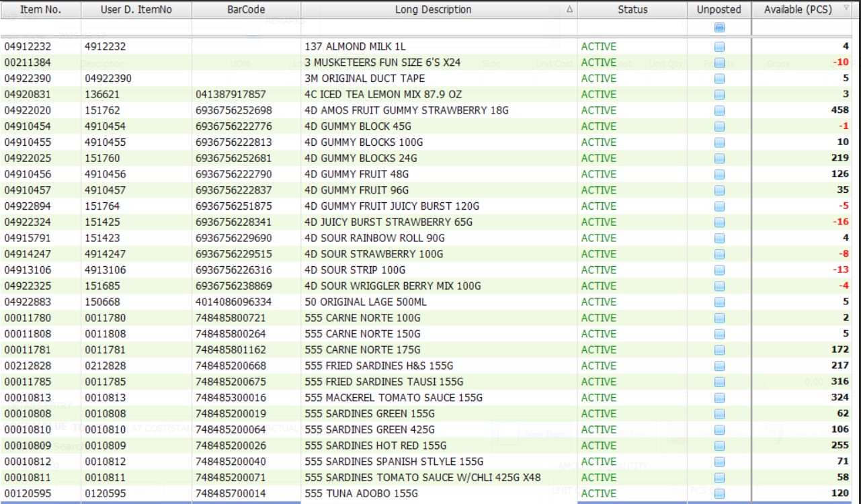Select description '555 SARDINES GREEN 155G'

(370, 413)
